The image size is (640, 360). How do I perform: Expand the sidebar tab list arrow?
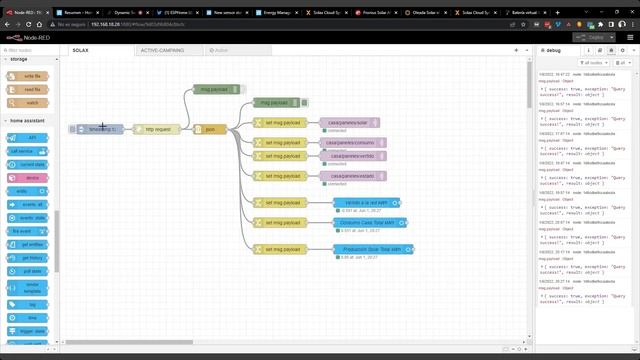634,50
